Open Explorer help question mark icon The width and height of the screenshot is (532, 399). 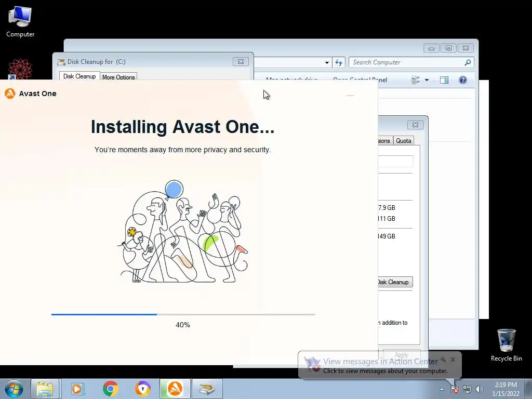click(463, 80)
